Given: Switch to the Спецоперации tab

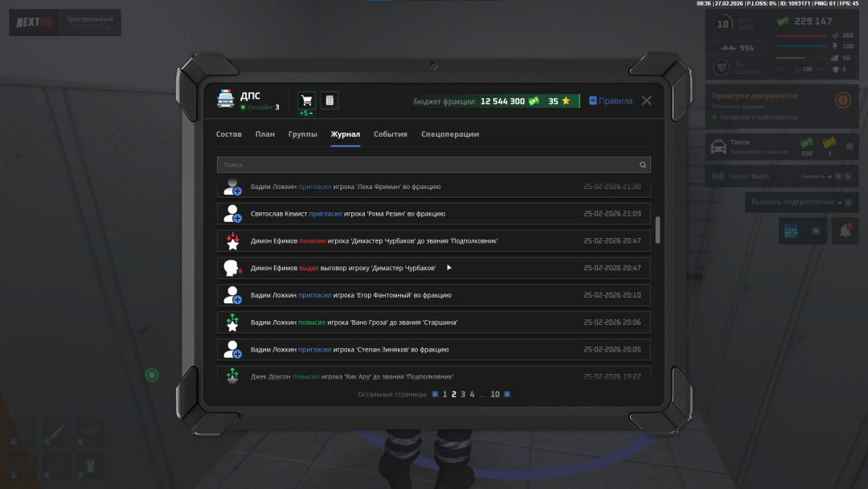Looking at the screenshot, I should [450, 134].
